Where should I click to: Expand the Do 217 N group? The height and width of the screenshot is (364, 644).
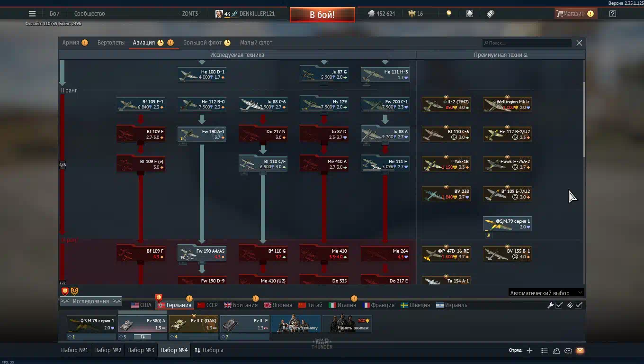(263, 134)
